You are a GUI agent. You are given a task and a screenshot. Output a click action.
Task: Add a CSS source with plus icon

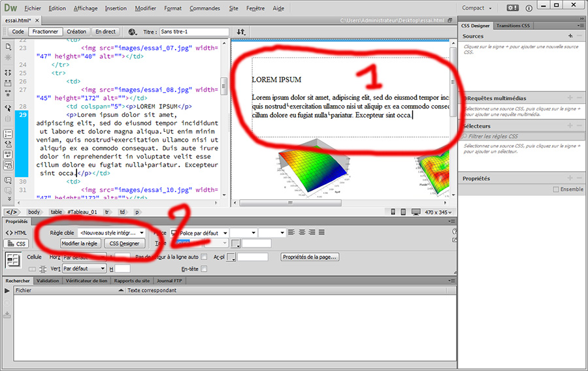(x=570, y=36)
